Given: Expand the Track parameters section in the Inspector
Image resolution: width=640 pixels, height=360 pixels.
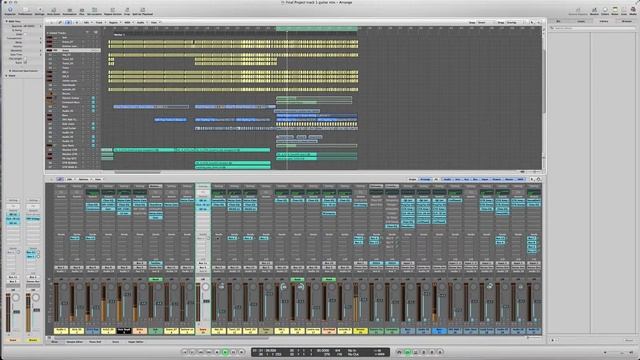Looking at the screenshot, I should pos(7,76).
